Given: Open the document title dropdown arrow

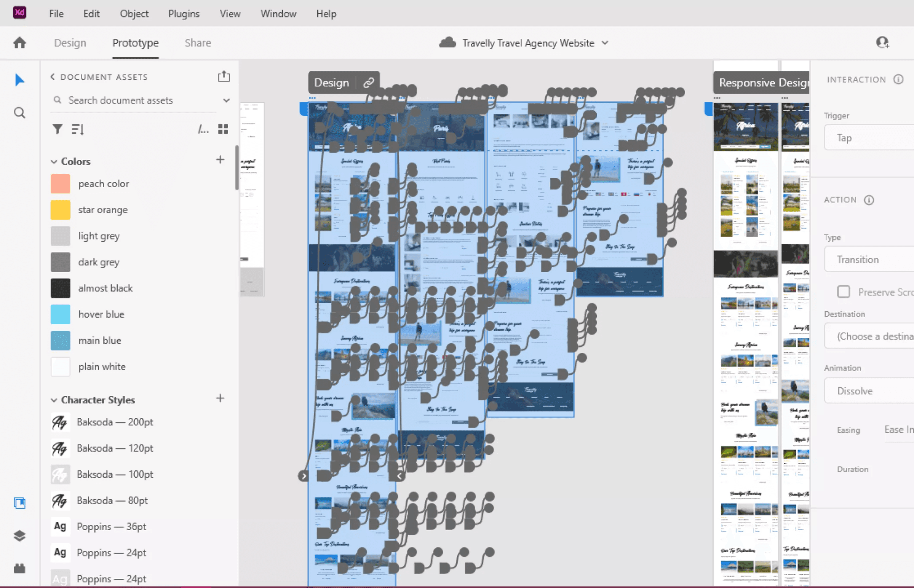Looking at the screenshot, I should point(605,43).
